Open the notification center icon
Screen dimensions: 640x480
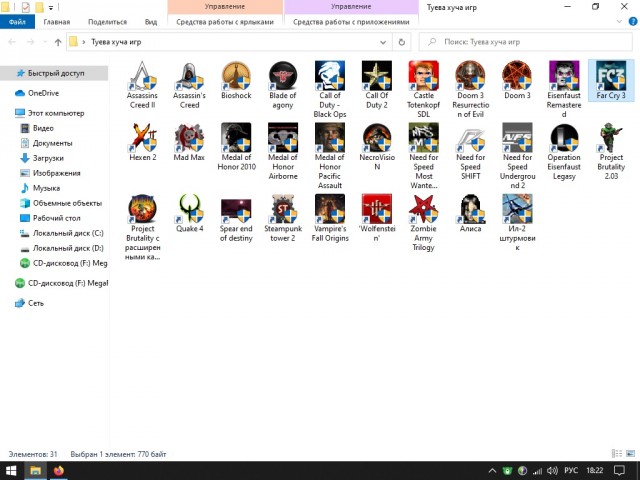tap(620, 471)
